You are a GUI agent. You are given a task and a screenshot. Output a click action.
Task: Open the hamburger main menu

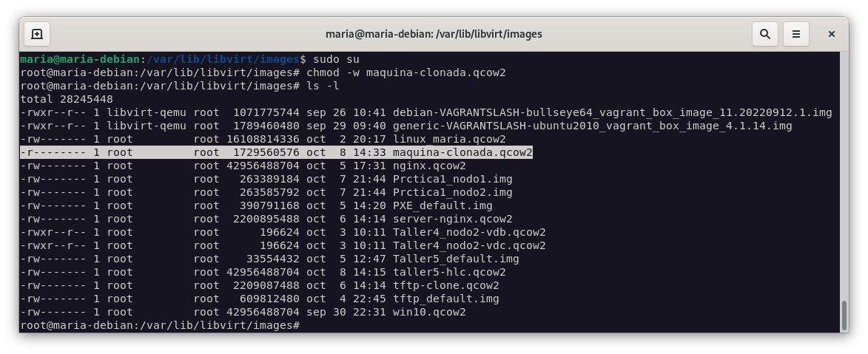point(796,34)
